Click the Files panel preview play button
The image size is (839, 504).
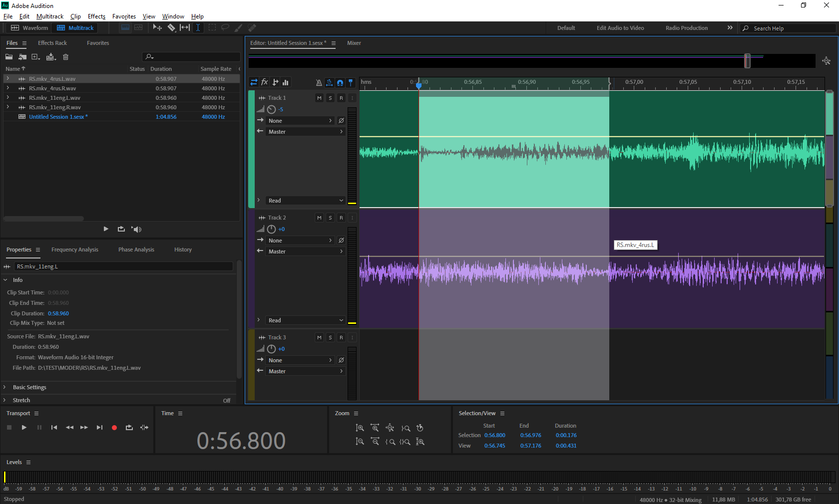106,229
